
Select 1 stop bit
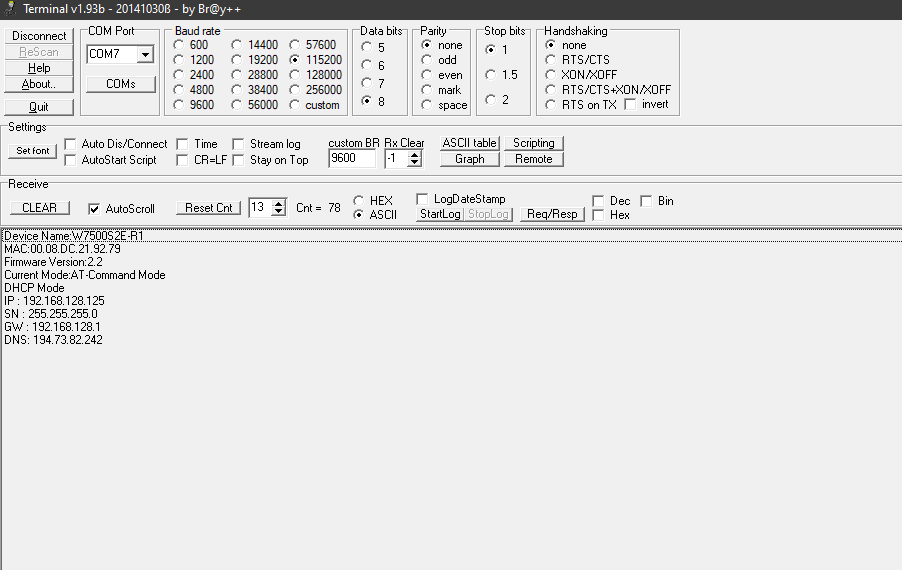[491, 49]
